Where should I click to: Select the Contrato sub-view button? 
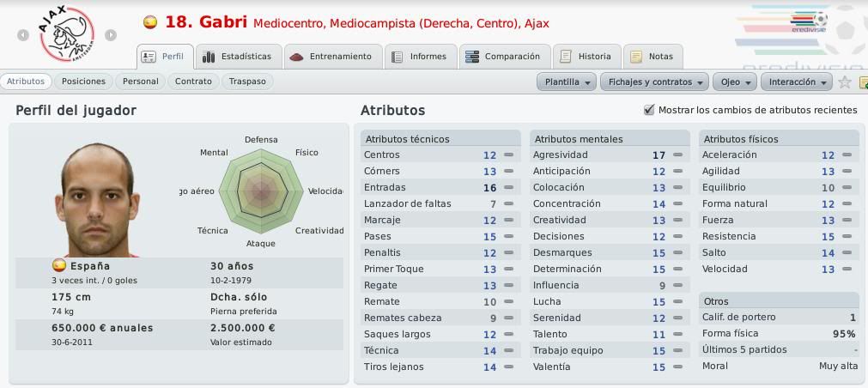pos(193,82)
